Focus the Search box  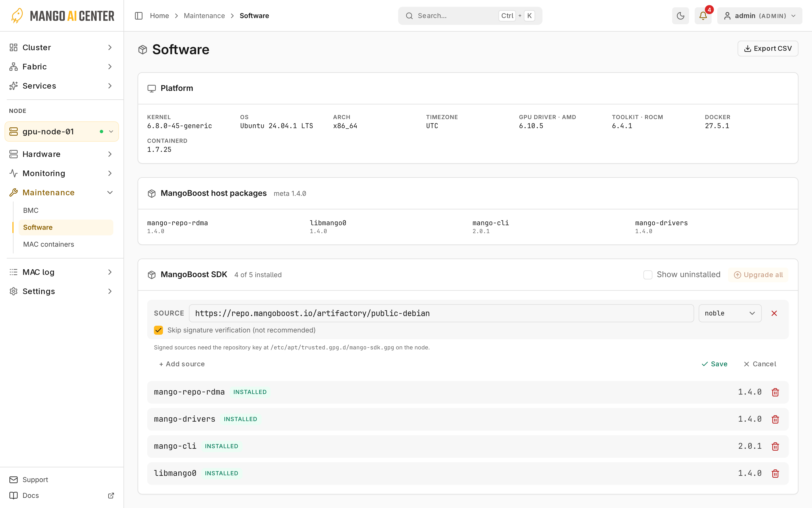[470, 16]
